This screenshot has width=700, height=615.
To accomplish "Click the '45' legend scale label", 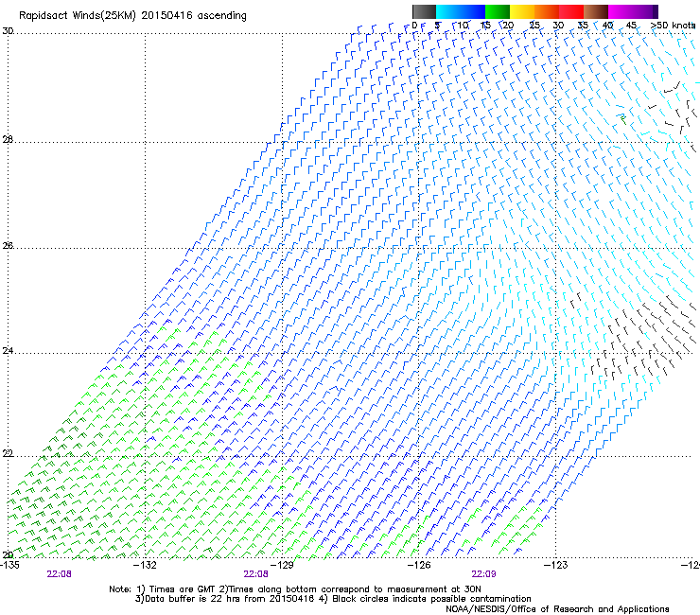I will (x=631, y=26).
